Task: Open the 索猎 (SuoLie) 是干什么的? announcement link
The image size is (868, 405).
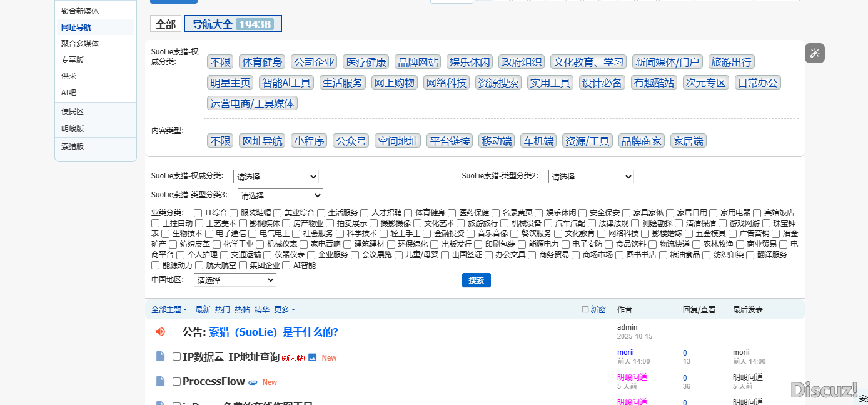Action: tap(273, 332)
